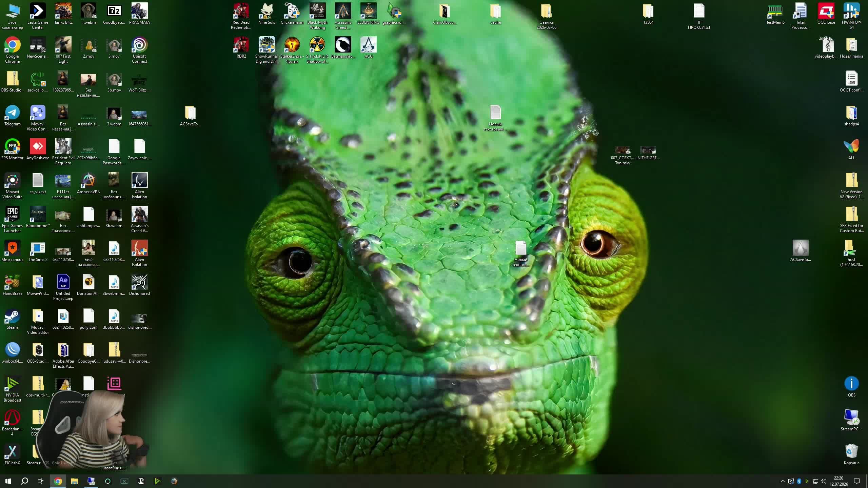Select the AmneziaVPN icon
Screen dimensions: 868x488
(88, 183)
